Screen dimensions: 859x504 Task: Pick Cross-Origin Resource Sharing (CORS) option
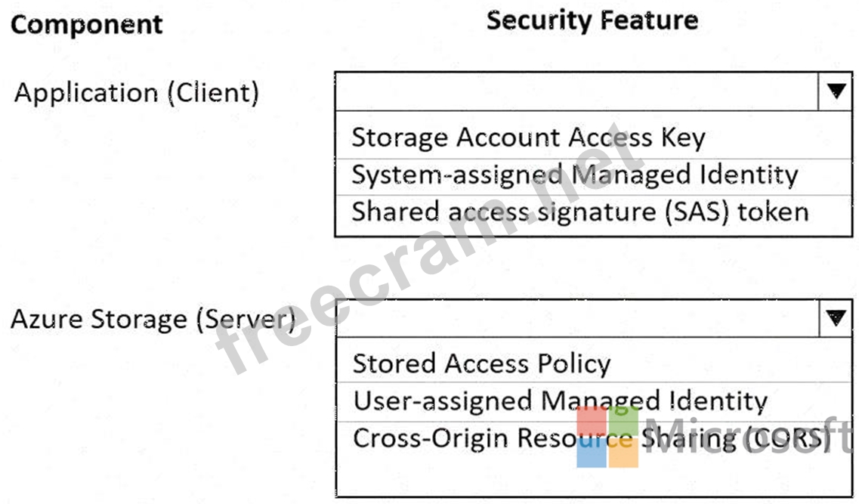pyautogui.click(x=589, y=438)
